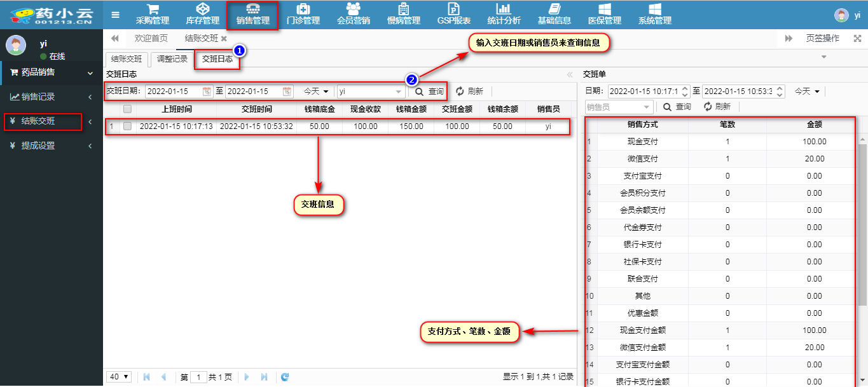
Task: Check the select-all header checkbox
Action: [127, 109]
